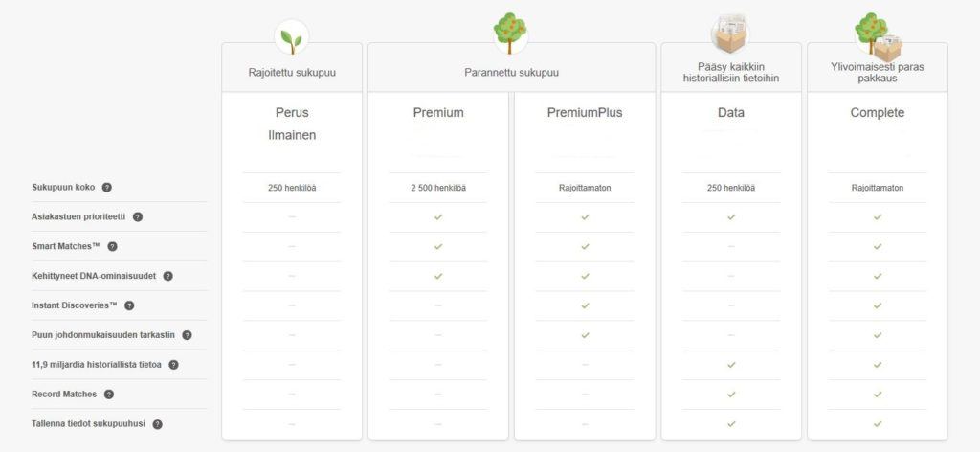980x452 pixels.
Task: Click help icon next to Instant Discoveries™
Action: click(x=129, y=305)
